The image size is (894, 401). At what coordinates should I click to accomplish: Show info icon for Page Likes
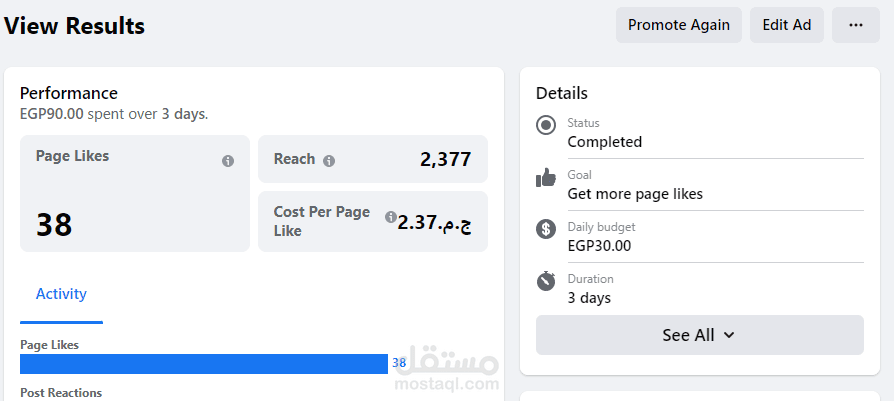[227, 161]
